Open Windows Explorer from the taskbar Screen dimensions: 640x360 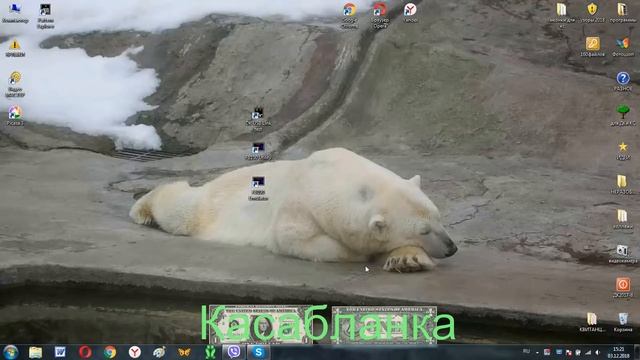click(36, 352)
